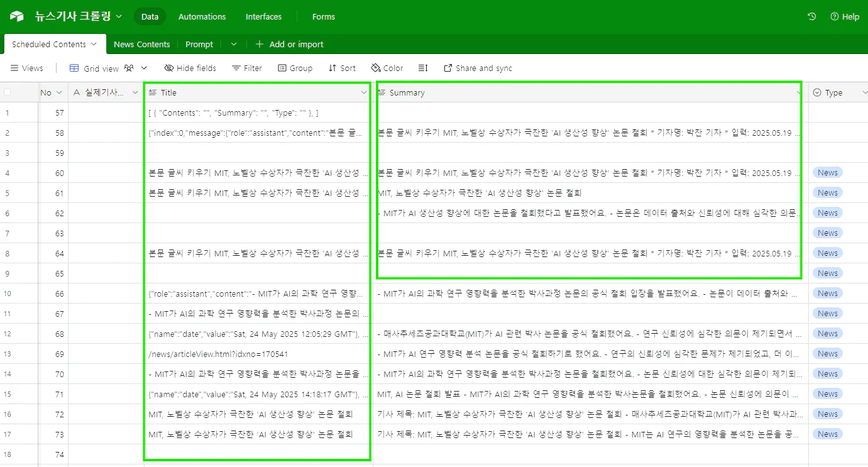Open the Sort icon
This screenshot has width=868, height=467.
[x=332, y=68]
